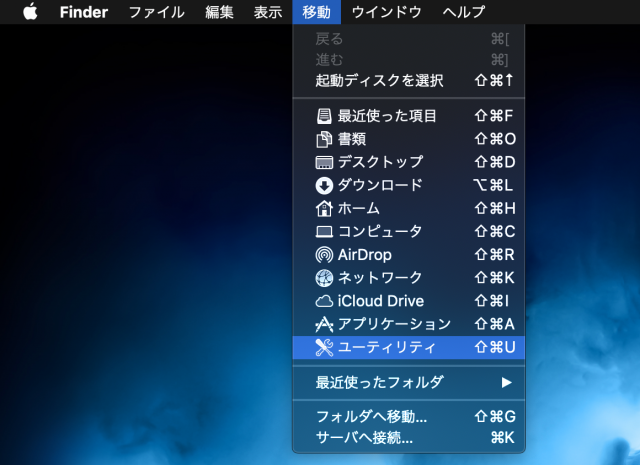640x465 pixels.
Task: Click the iCloud Drive cloud icon
Action: (x=324, y=302)
